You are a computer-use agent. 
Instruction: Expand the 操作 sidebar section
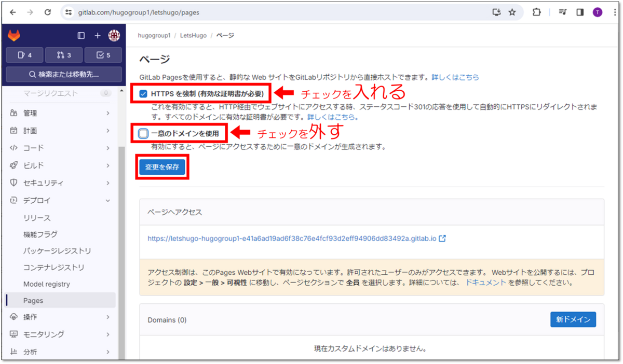[x=61, y=317]
